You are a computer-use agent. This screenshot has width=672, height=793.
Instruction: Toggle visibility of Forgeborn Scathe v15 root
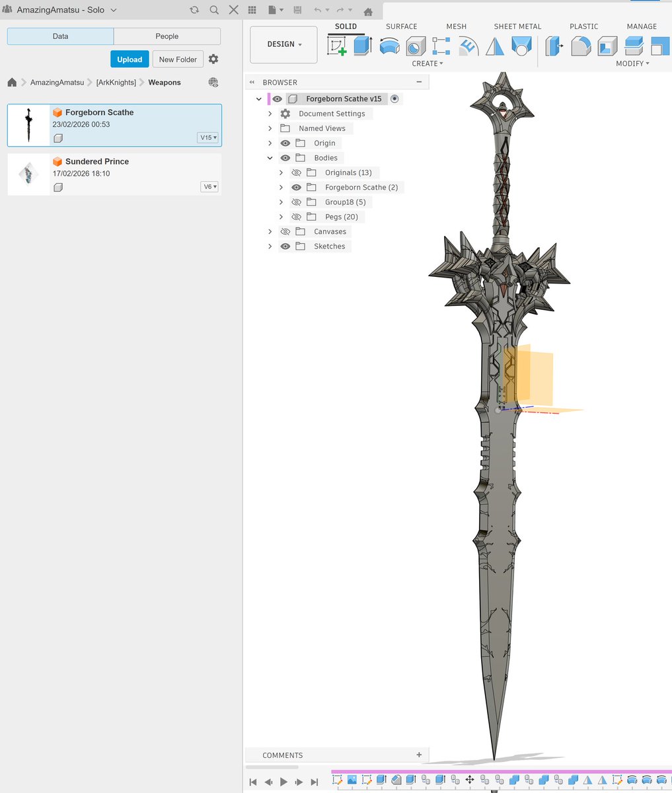(x=278, y=99)
